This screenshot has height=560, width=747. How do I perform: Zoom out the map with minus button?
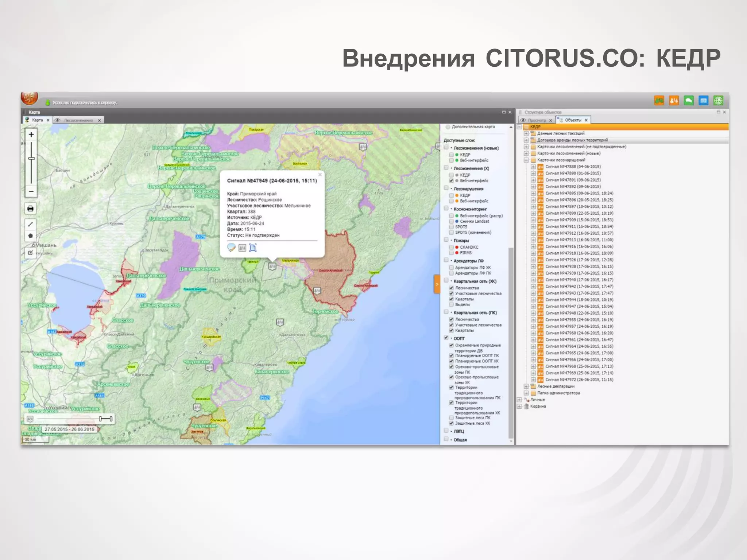31,191
